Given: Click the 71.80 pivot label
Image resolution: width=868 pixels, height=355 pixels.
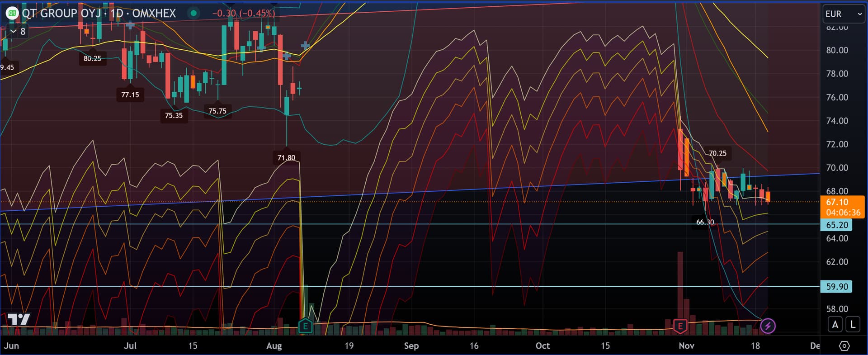Looking at the screenshot, I should tap(286, 157).
